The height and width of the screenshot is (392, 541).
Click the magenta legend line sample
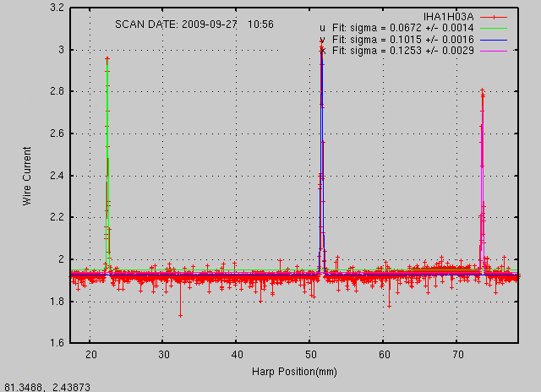click(494, 51)
